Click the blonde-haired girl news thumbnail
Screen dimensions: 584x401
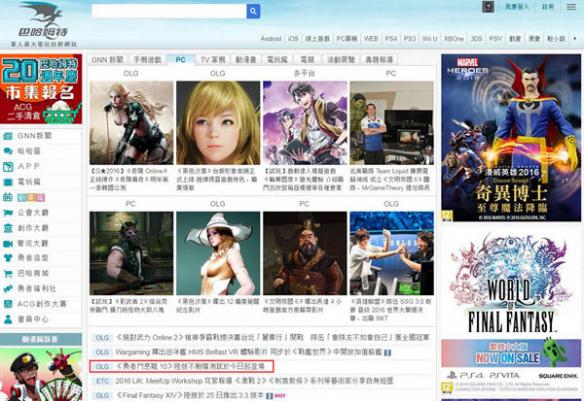point(218,123)
